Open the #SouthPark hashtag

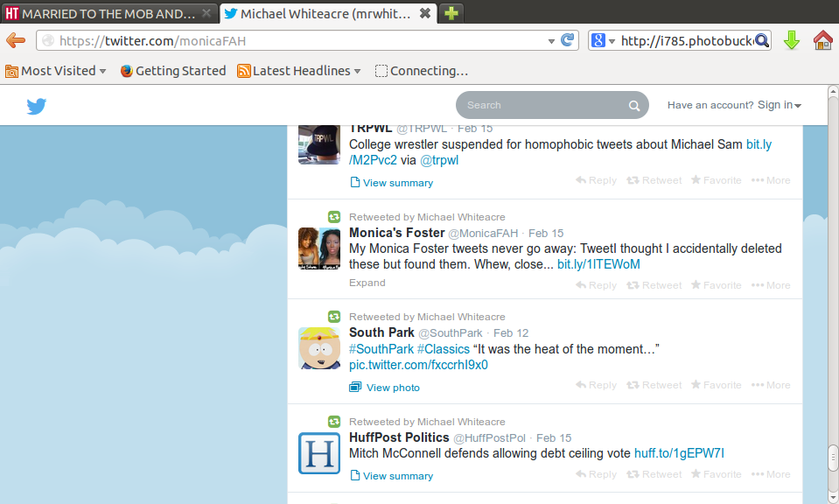pos(381,349)
